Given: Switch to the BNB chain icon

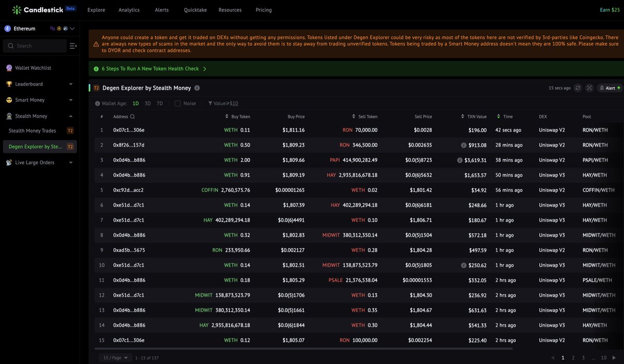Looking at the screenshot, I should 59,28.
